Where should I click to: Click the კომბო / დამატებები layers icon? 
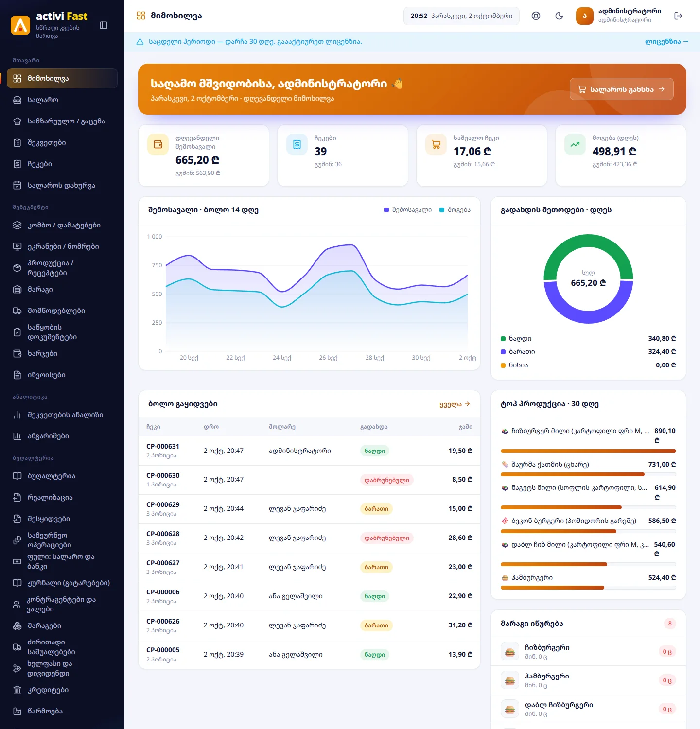[x=17, y=225]
